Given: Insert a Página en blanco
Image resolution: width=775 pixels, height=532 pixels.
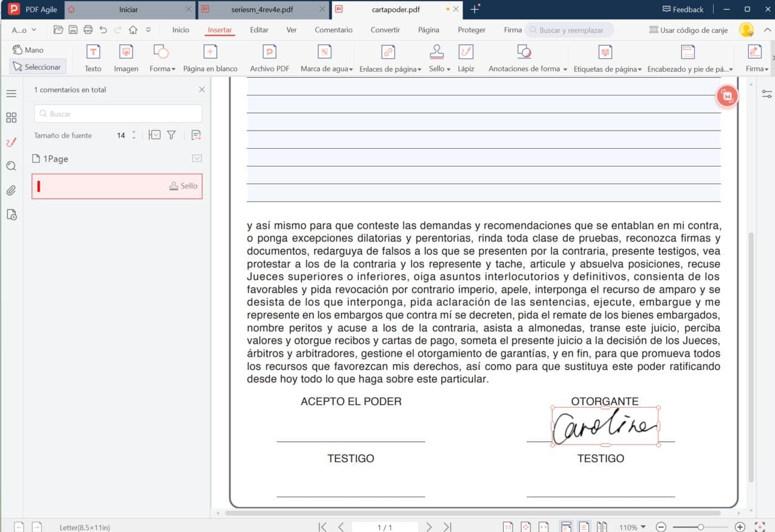Looking at the screenshot, I should [x=210, y=57].
